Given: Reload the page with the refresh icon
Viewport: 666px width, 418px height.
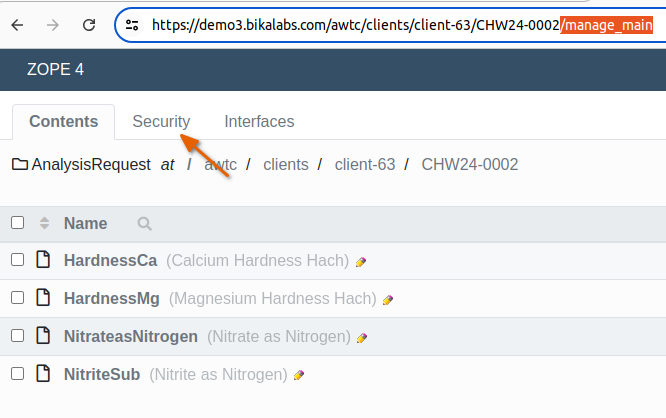Looking at the screenshot, I should tap(89, 25).
